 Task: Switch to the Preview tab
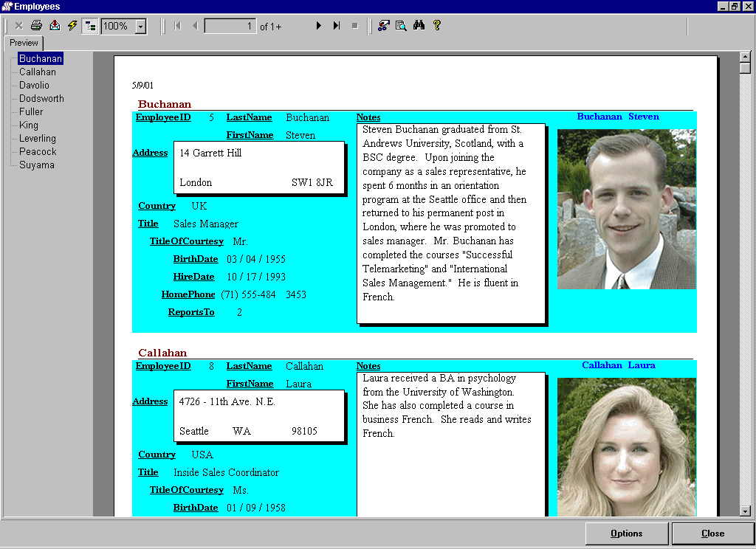pos(24,43)
